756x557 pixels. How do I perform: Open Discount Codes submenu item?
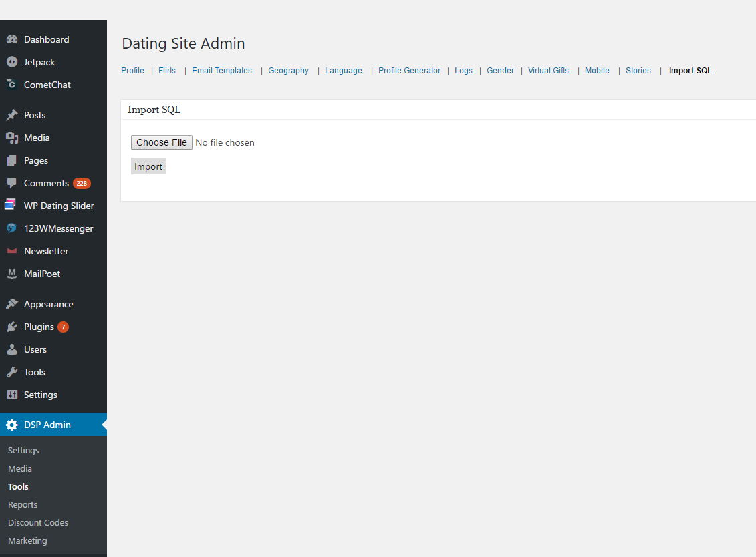pyautogui.click(x=38, y=522)
